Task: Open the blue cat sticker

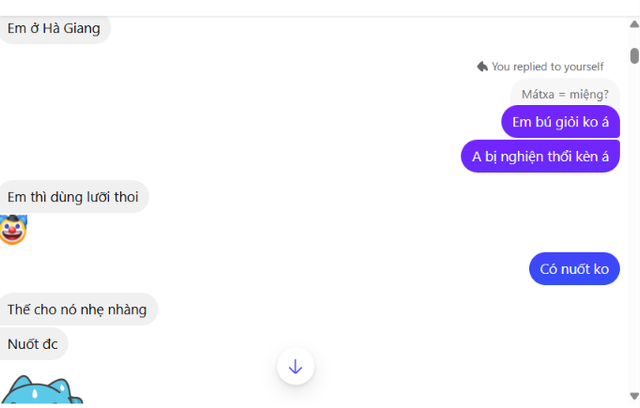Action: tap(41, 390)
